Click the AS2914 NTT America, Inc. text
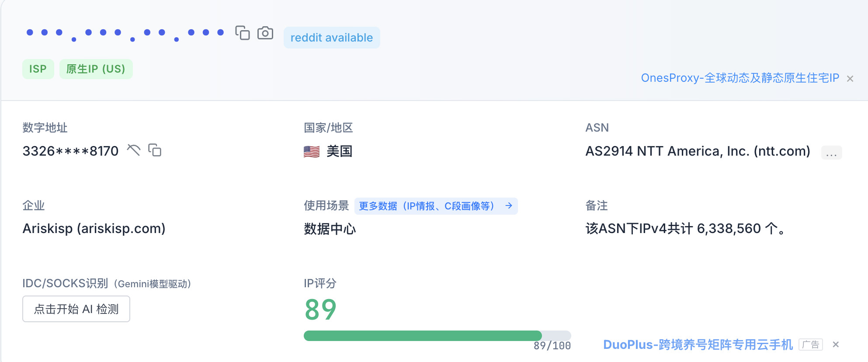Image resolution: width=868 pixels, height=362 pixels. click(698, 151)
